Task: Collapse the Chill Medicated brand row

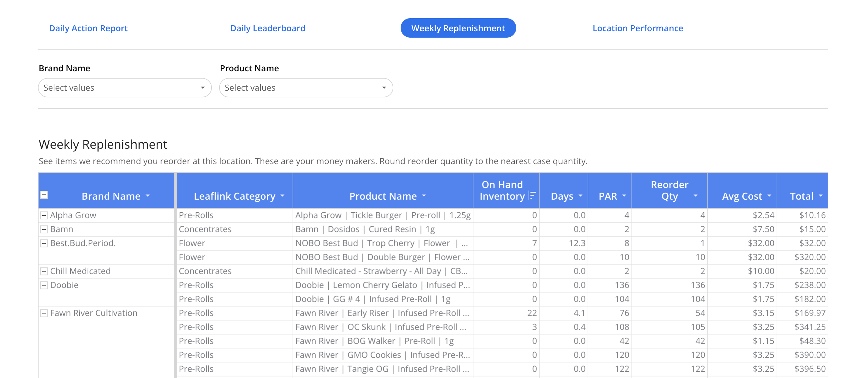Action: 44,271
